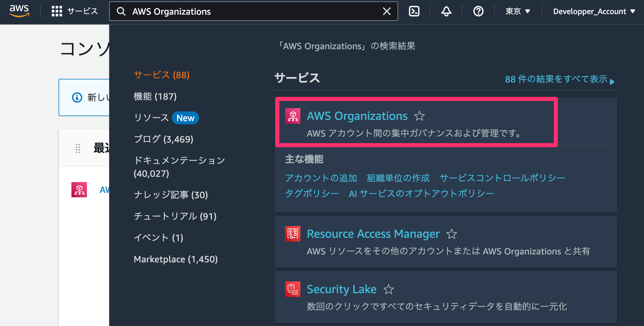Open the アカウントの追加 link

click(x=321, y=178)
